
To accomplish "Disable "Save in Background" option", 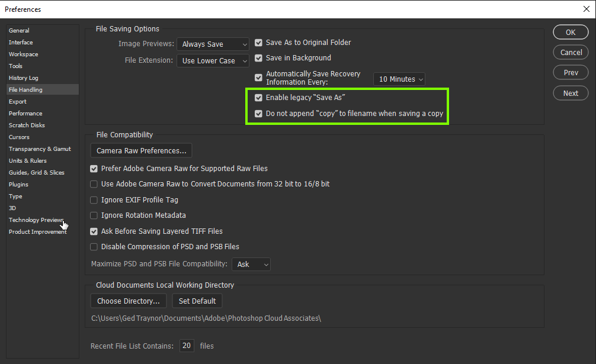I will (x=258, y=58).
